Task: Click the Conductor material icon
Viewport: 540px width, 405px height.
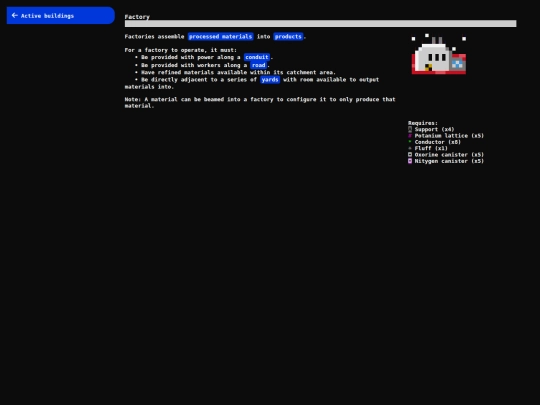Action: (410, 142)
